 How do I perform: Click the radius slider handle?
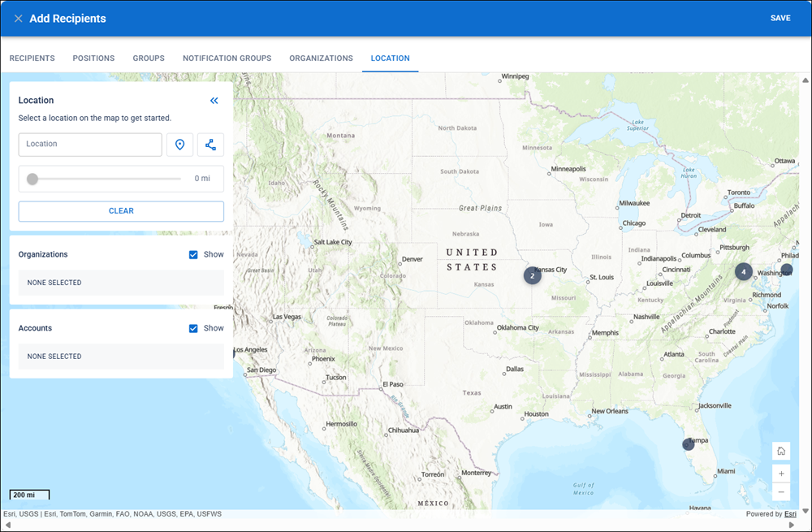tap(32, 179)
